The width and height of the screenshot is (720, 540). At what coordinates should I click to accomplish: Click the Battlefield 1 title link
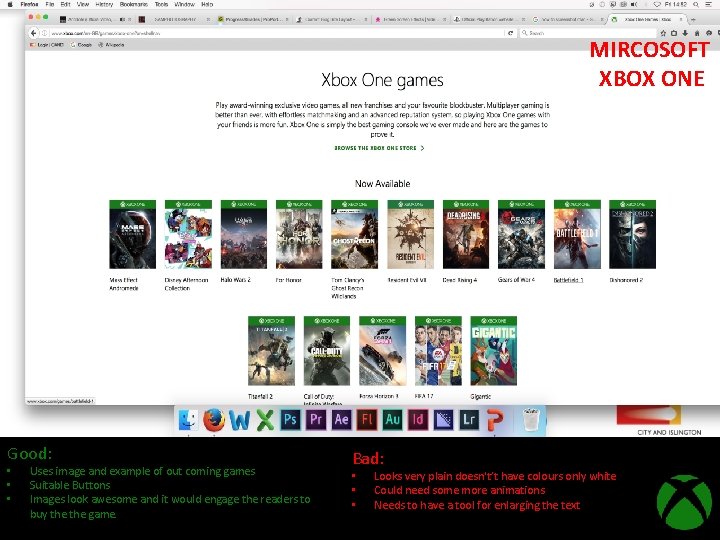click(x=568, y=280)
